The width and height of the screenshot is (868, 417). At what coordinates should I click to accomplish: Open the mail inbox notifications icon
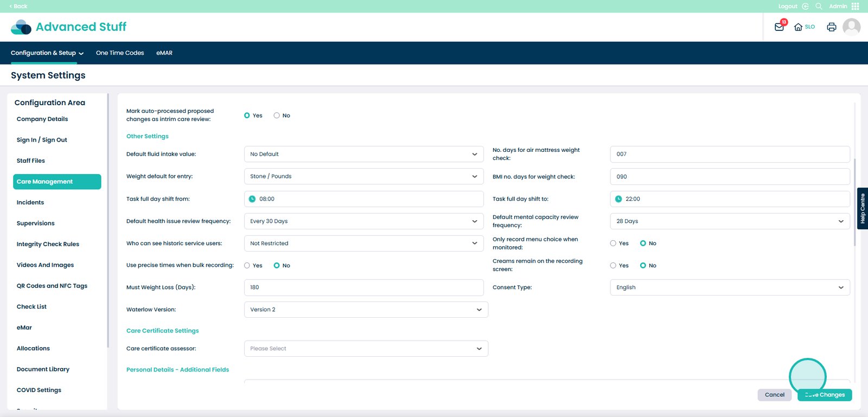(779, 27)
